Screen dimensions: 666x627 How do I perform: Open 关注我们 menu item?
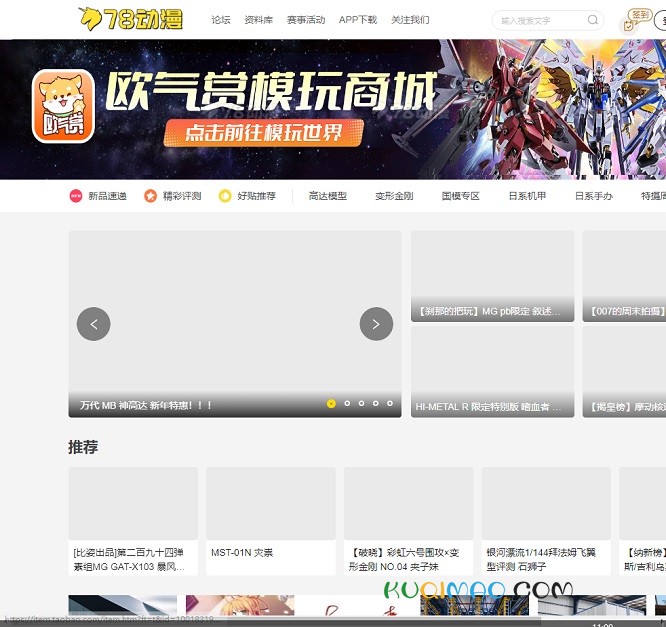tap(410, 20)
